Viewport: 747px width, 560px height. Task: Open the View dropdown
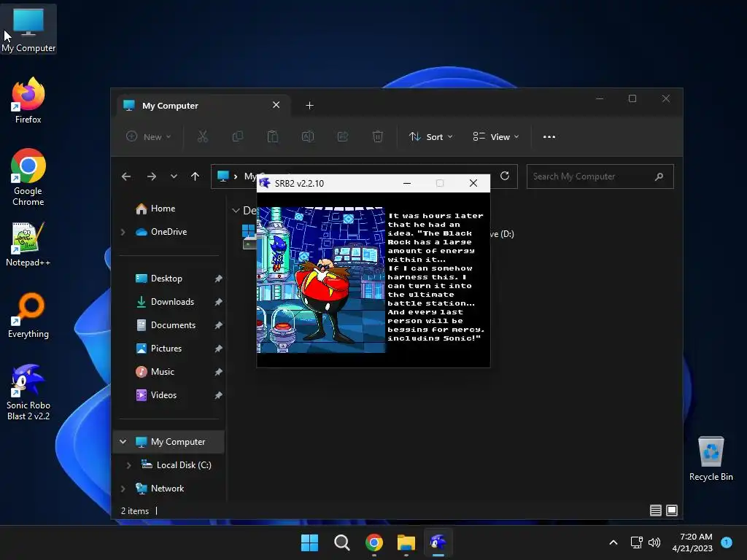[495, 136]
